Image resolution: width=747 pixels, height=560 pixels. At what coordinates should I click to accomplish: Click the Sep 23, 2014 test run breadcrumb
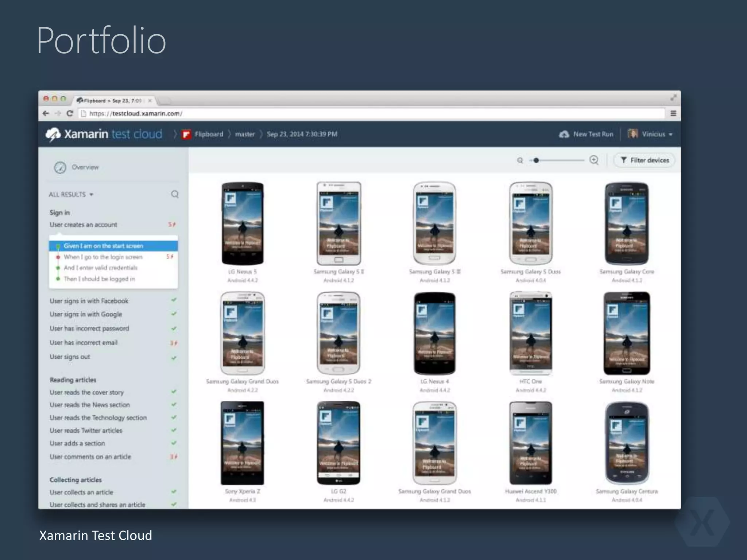coord(302,134)
